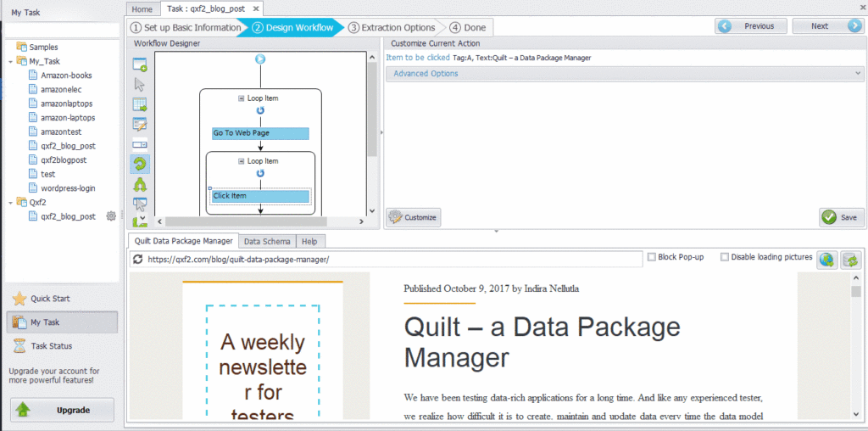Go to step 4 Done

[x=468, y=27]
